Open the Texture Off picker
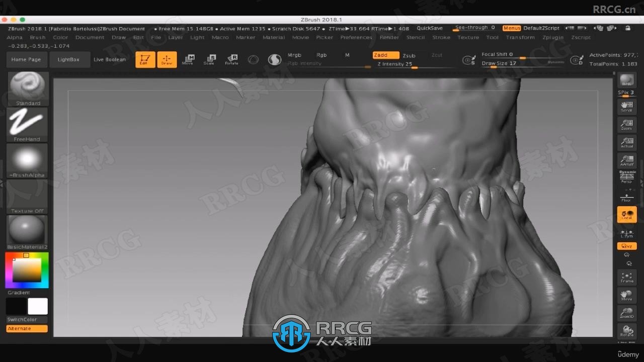 (28, 197)
